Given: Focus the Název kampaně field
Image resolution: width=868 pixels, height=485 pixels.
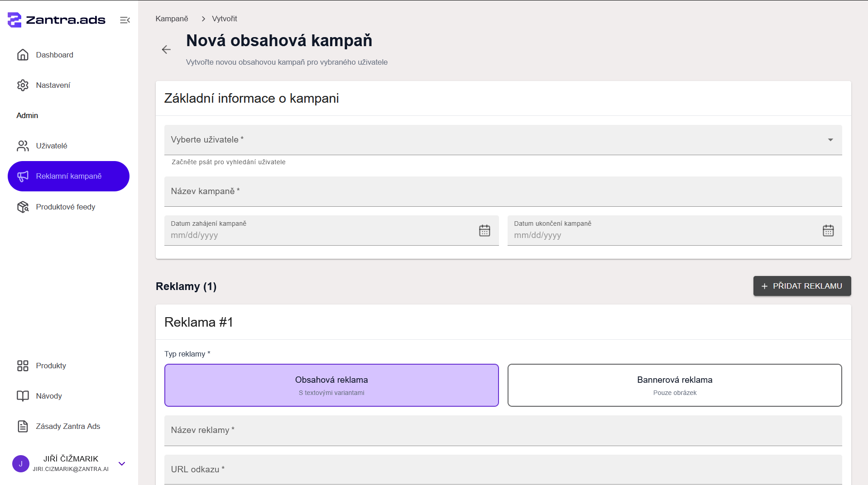Looking at the screenshot, I should tap(503, 191).
